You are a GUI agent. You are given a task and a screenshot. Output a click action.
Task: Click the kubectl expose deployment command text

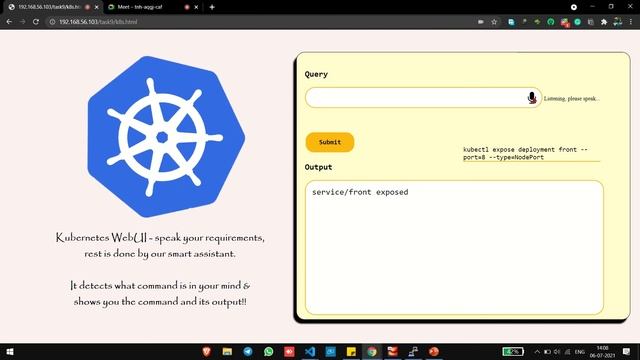pyautogui.click(x=525, y=153)
